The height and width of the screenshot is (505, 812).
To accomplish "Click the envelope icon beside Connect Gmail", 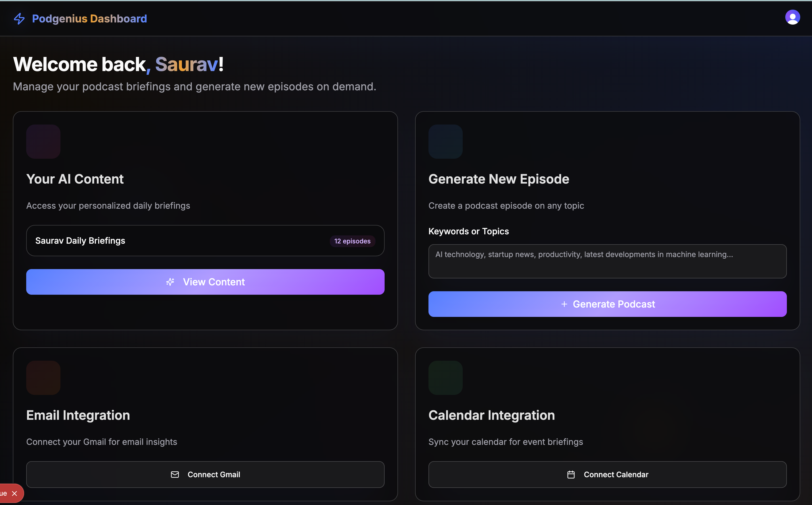I will coord(175,475).
